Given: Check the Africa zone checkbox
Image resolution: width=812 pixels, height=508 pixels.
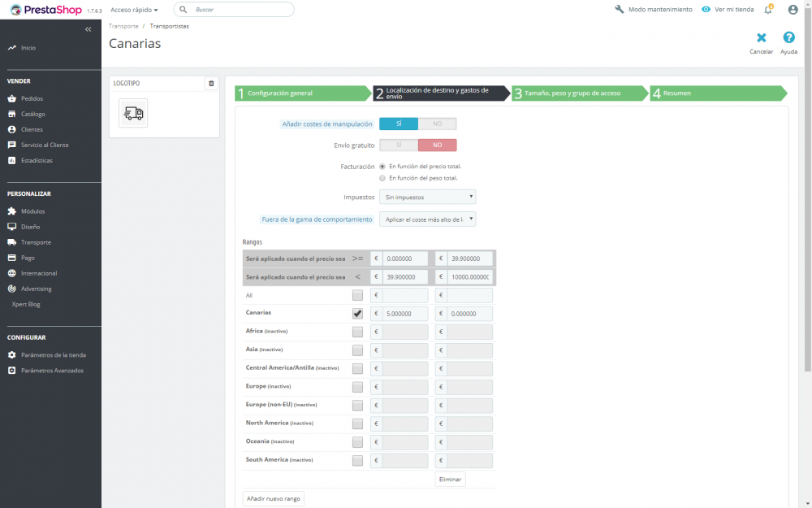Looking at the screenshot, I should pyautogui.click(x=357, y=332).
